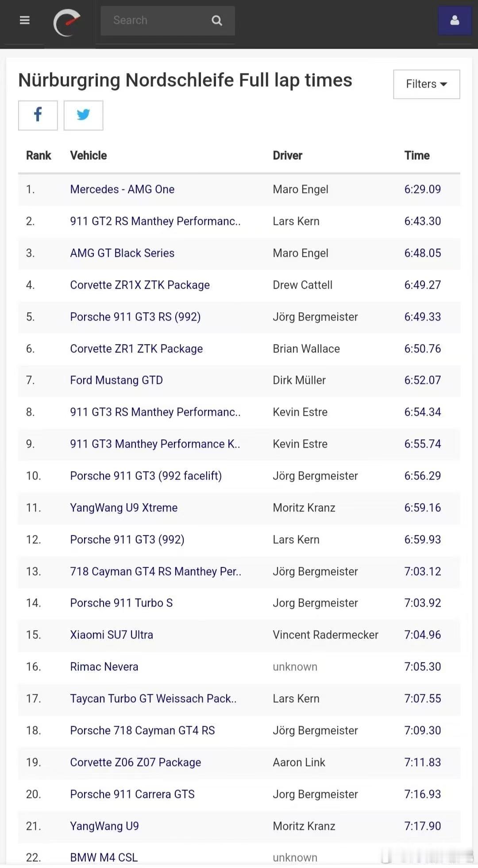Open the user account icon
This screenshot has height=868, width=478.
click(455, 20)
